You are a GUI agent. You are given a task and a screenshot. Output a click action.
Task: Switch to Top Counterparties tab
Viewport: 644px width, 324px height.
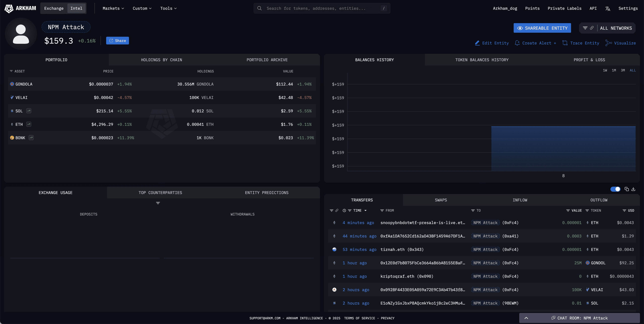[x=160, y=193]
